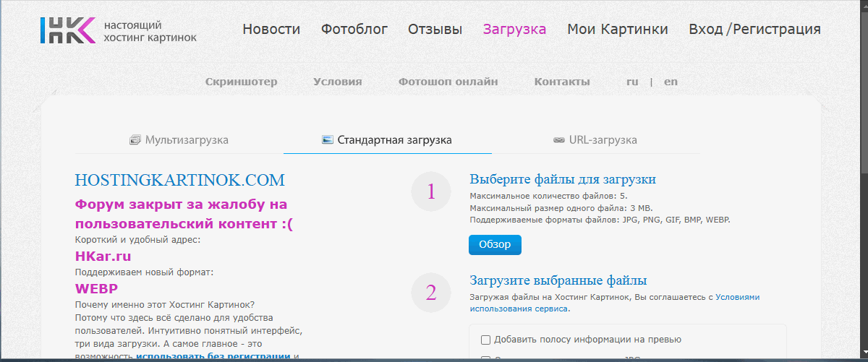This screenshot has width=868, height=362.
Task: Open the Условиями использования сервиса link
Action: (615, 303)
